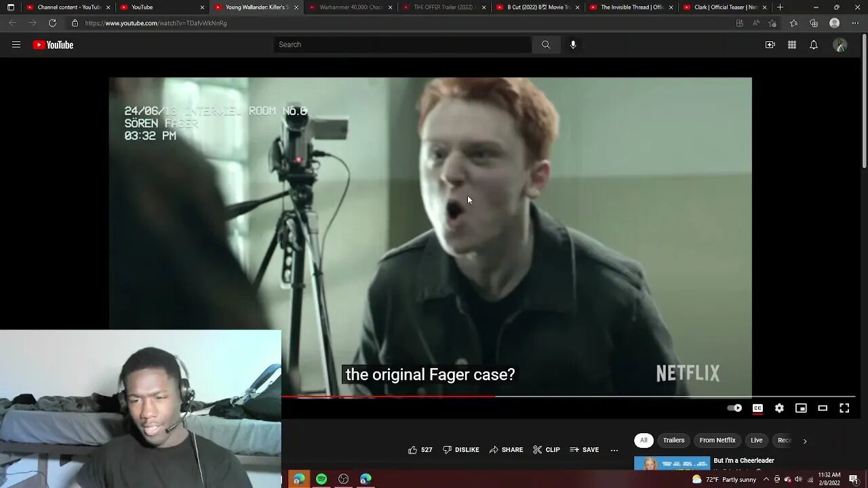Reload the page with refresh button
The width and height of the screenshot is (868, 488).
(x=52, y=23)
